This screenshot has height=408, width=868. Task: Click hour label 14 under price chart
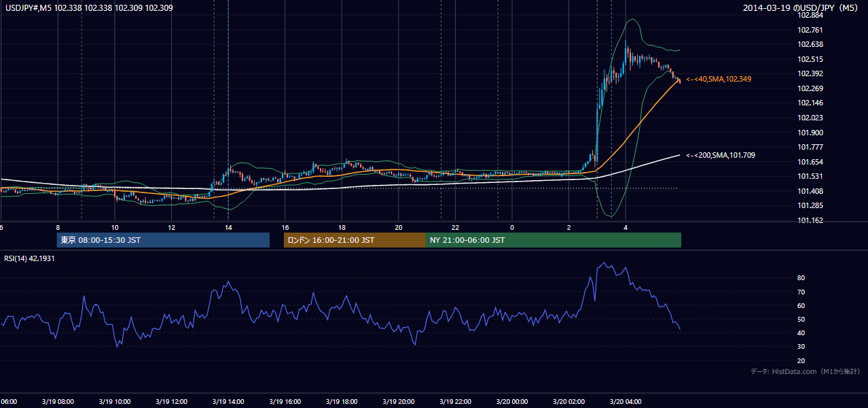(x=228, y=227)
